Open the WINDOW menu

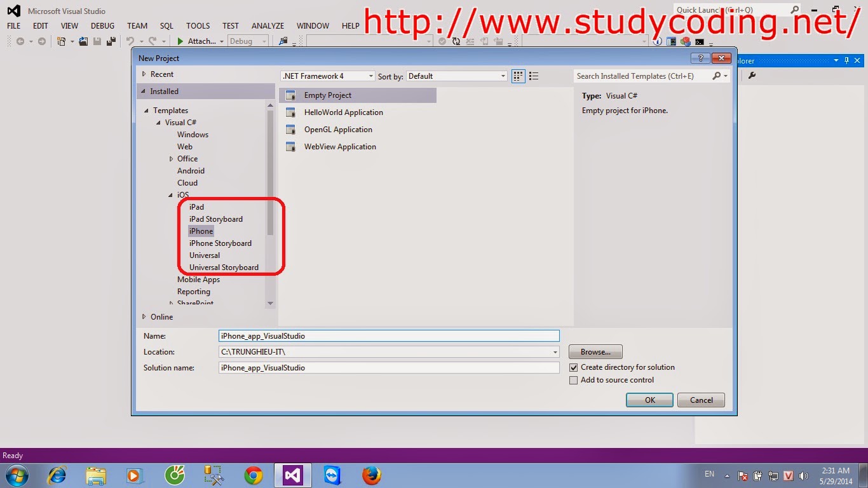click(313, 26)
